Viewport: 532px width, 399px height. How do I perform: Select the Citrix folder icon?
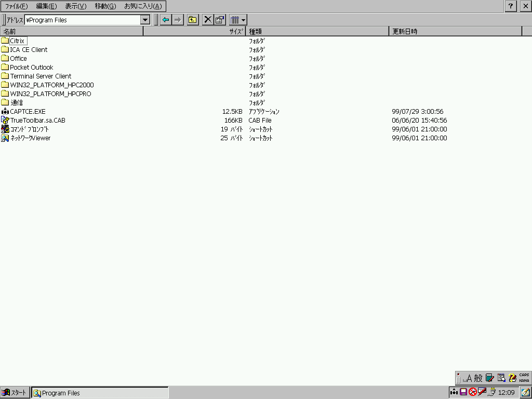pos(5,41)
